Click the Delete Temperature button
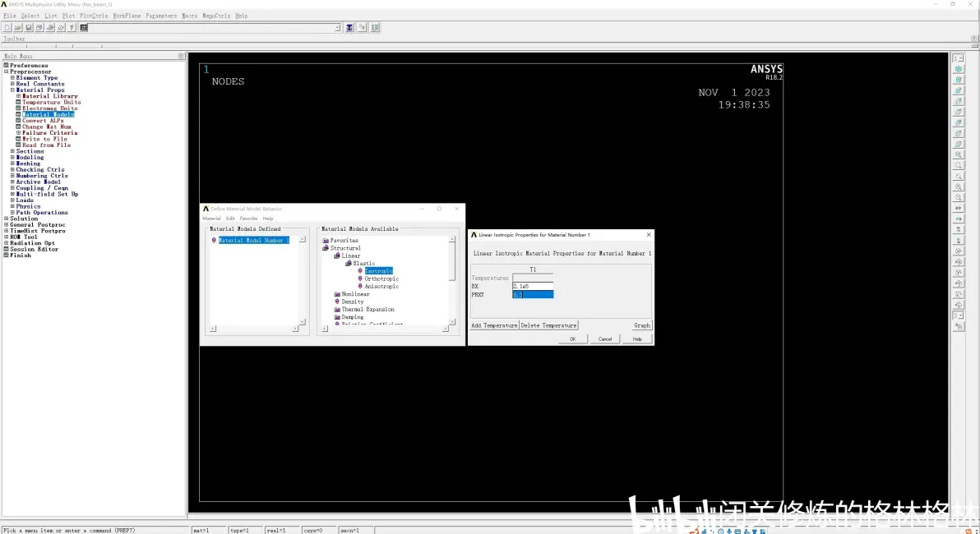Viewport: 980px width, 534px height. (x=548, y=325)
